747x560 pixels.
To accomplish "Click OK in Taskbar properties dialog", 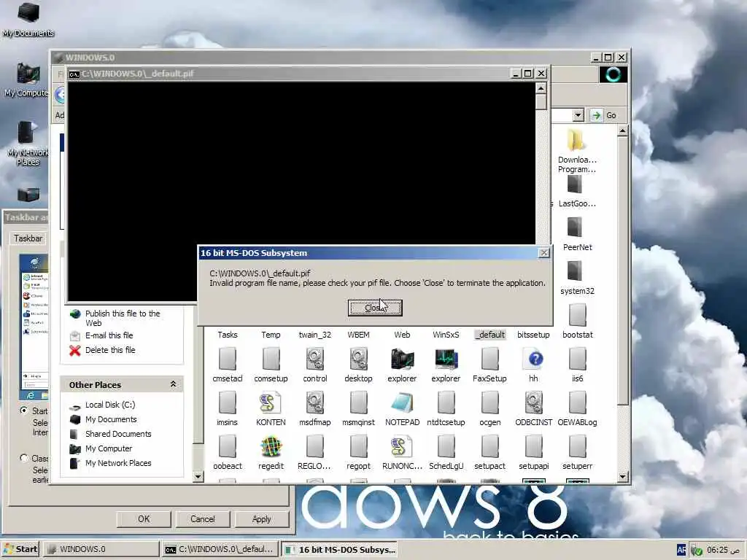I will click(x=144, y=519).
